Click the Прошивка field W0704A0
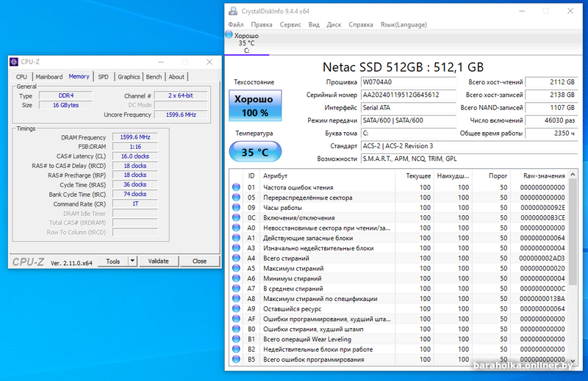The height and width of the screenshot is (381, 588). tap(409, 82)
